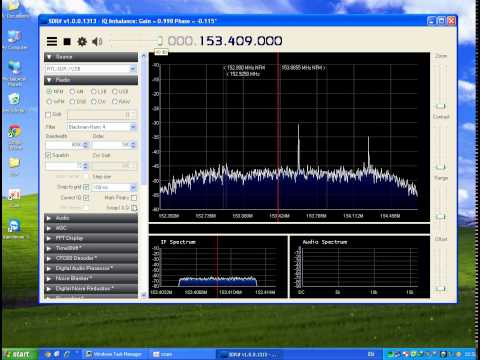Mute audio with the speaker icon
480x360 pixels.
click(x=97, y=42)
